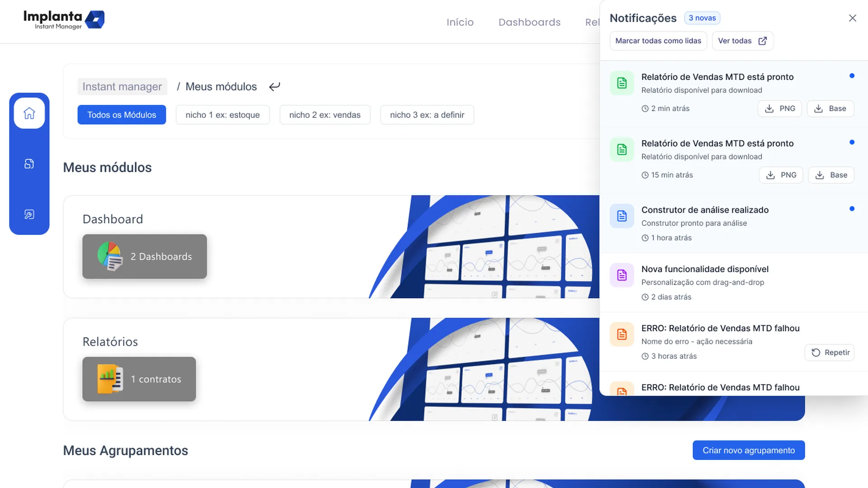Click the Implanta Instant Manager logo
Image resolution: width=868 pixels, height=488 pixels.
click(64, 20)
